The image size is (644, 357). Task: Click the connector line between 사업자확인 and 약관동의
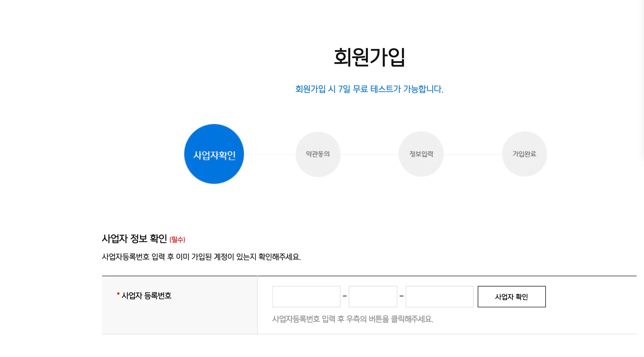tap(269, 154)
